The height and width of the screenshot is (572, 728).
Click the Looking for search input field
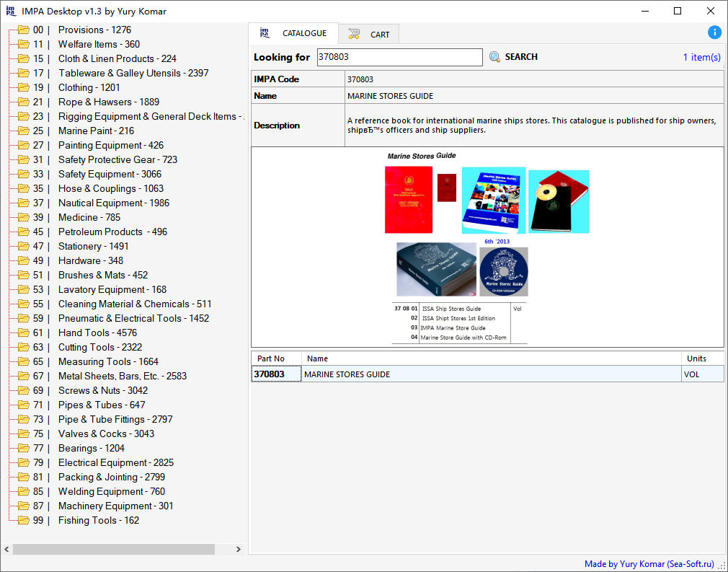click(400, 57)
